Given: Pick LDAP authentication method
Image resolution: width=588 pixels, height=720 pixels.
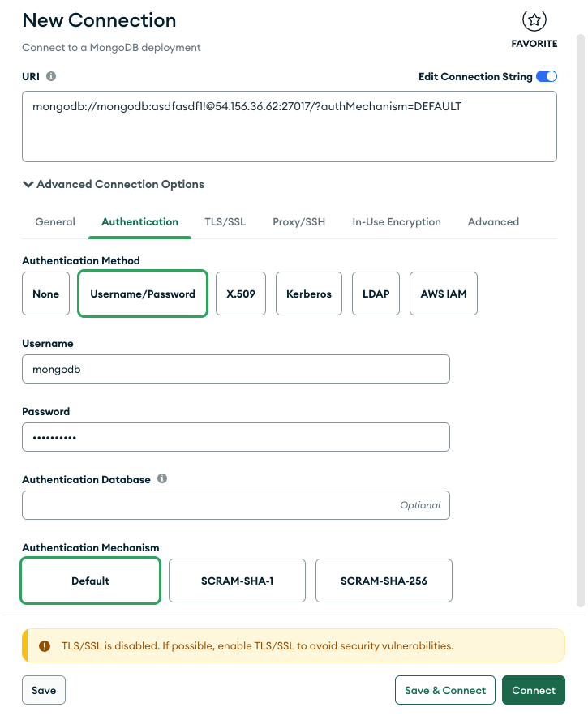Looking at the screenshot, I should pyautogui.click(x=376, y=294).
